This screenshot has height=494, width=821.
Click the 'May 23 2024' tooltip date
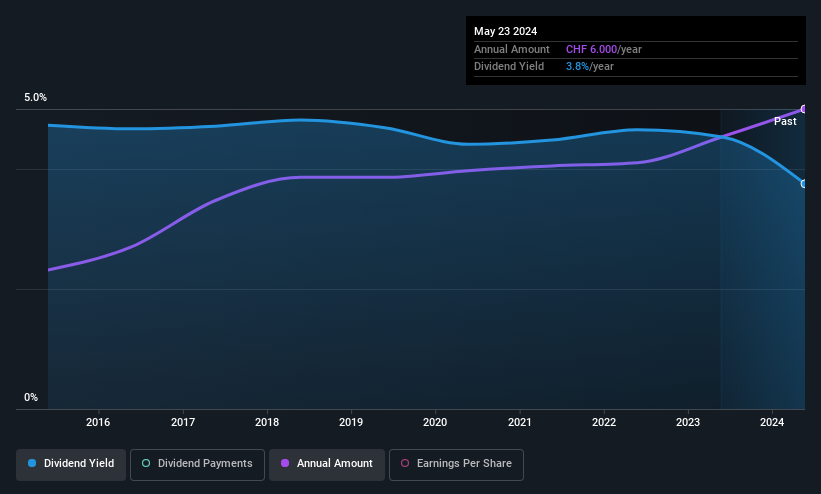click(x=505, y=31)
